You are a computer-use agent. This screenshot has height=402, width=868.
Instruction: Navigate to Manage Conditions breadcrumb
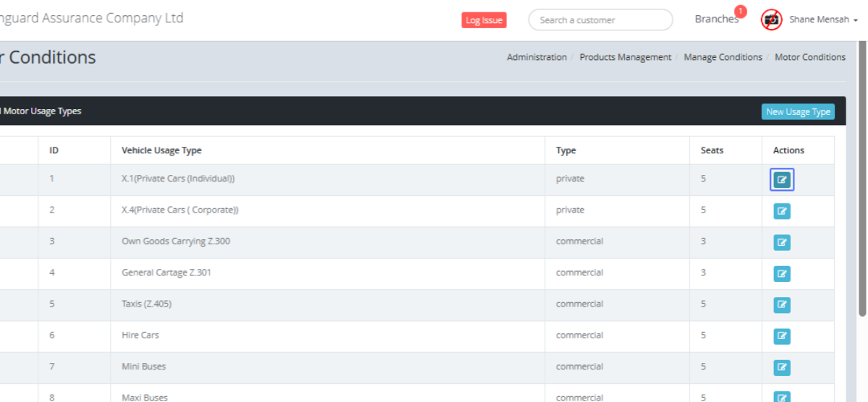[x=723, y=57]
